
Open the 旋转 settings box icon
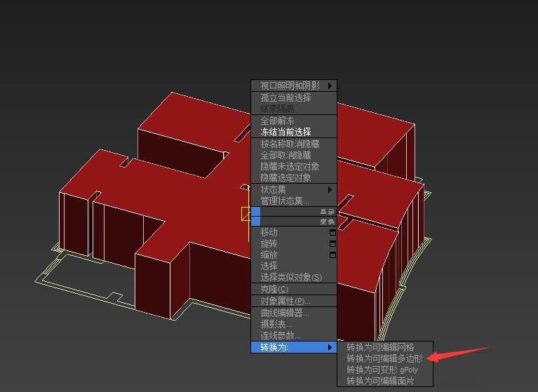pyautogui.click(x=332, y=244)
